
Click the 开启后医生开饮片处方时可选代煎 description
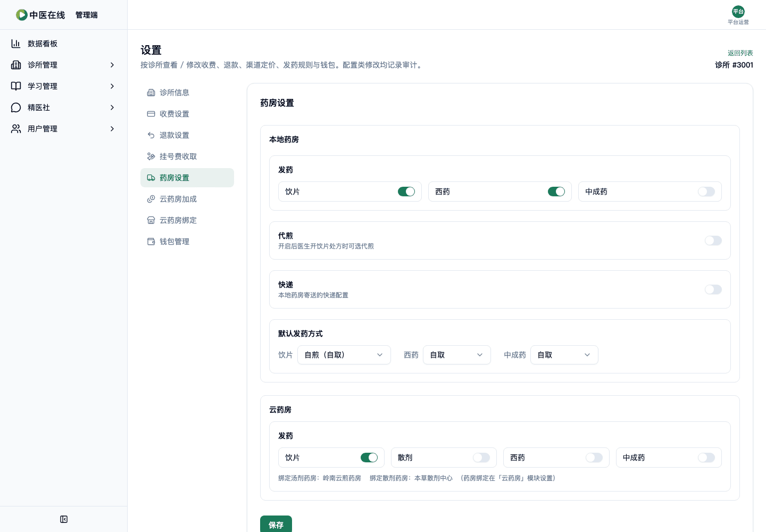click(x=326, y=246)
